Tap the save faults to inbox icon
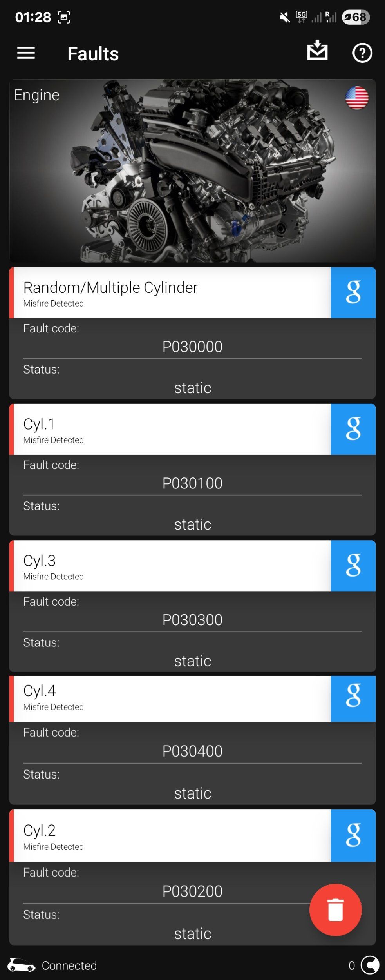 317,51
